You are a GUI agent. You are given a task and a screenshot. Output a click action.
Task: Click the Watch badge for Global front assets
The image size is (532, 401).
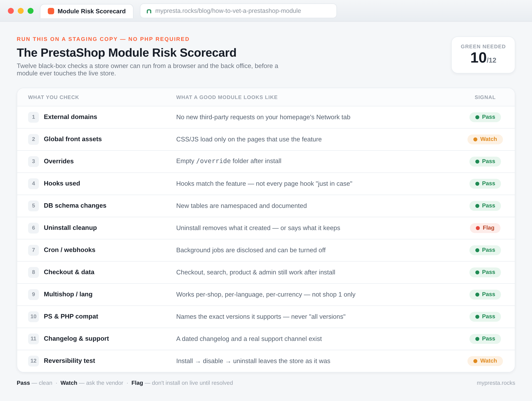pos(485,139)
